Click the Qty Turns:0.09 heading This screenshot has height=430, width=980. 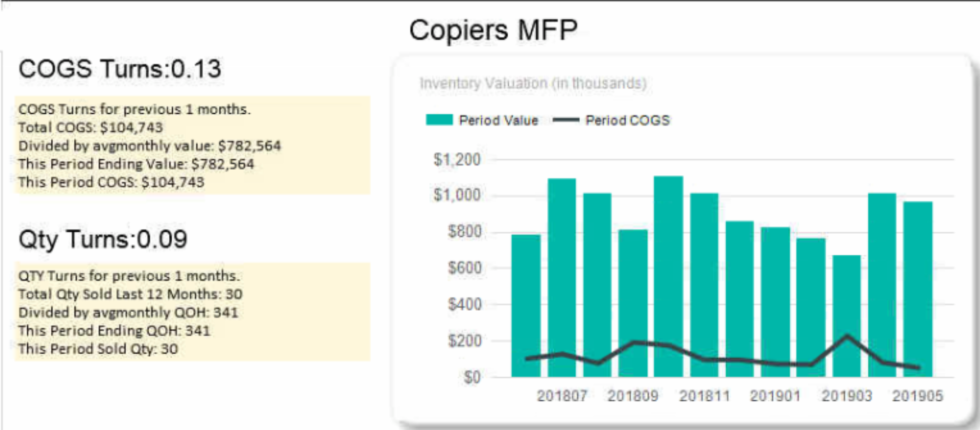coord(103,239)
